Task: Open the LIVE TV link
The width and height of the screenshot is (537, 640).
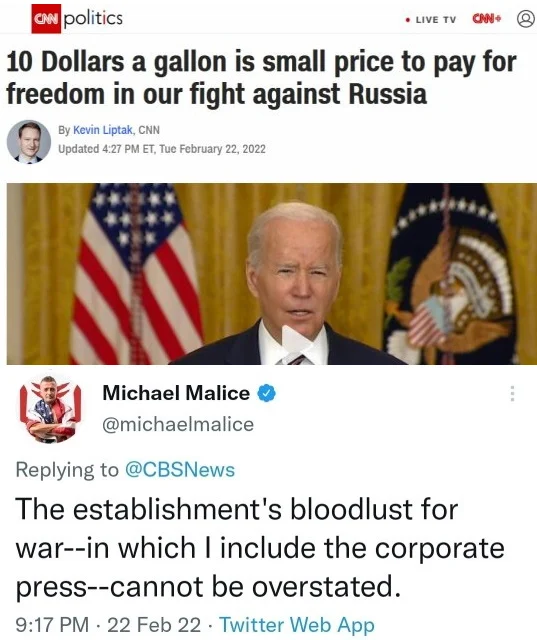Action: click(431, 20)
